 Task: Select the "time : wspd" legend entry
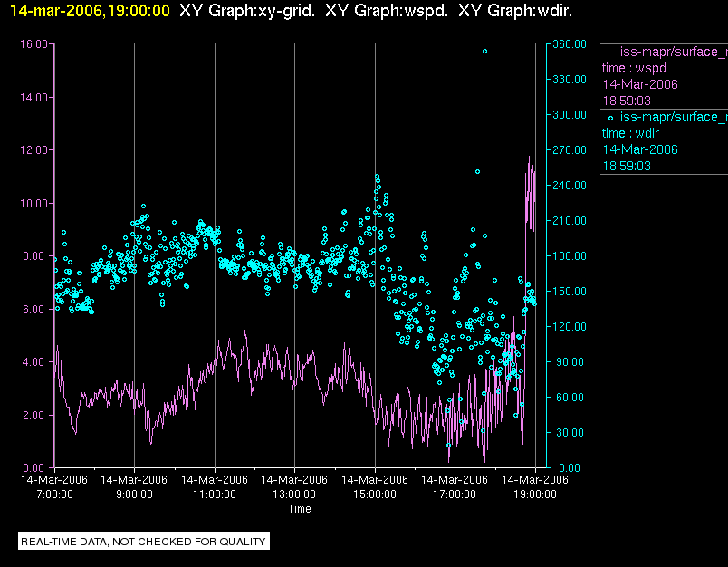coord(634,68)
